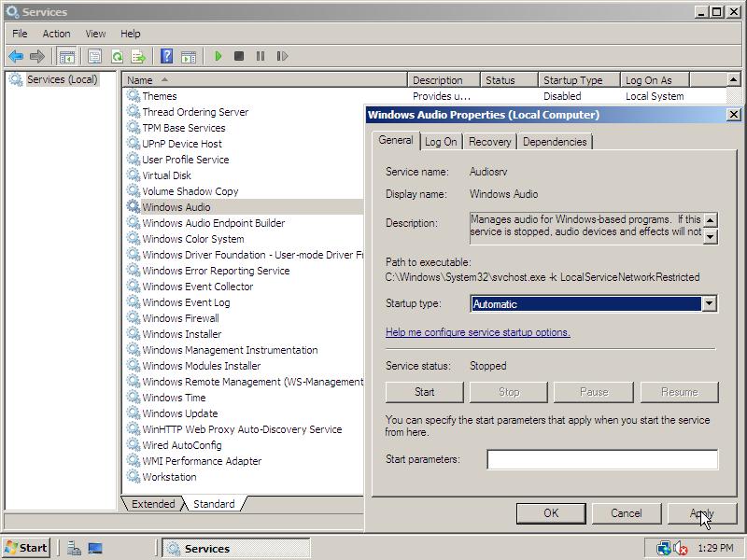Open the Windows Start menu

pos(27,548)
